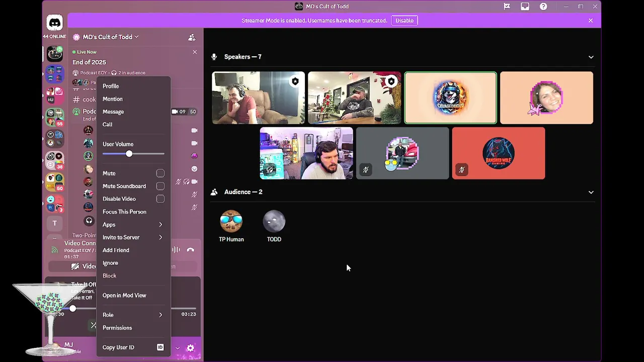Select Ignore in the context menu

[x=133, y=263]
